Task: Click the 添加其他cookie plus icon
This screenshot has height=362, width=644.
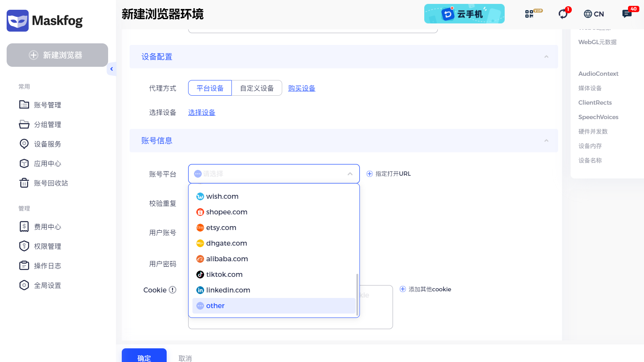Action: pyautogui.click(x=403, y=289)
